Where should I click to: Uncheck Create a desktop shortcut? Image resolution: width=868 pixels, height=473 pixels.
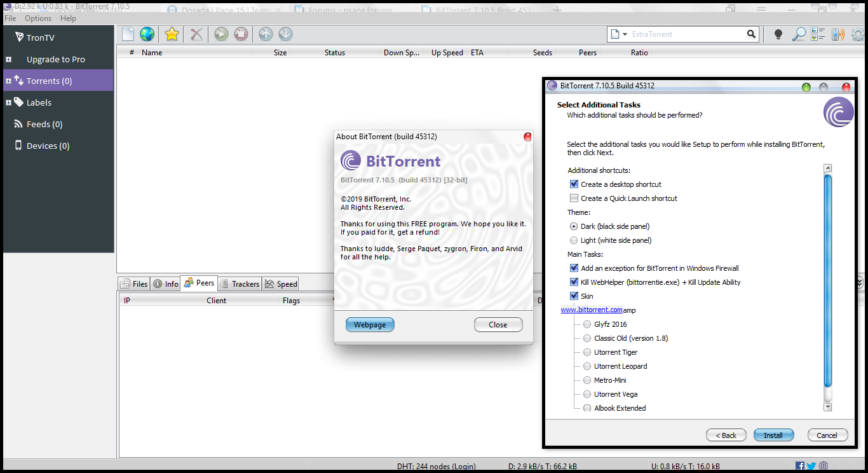[574, 184]
